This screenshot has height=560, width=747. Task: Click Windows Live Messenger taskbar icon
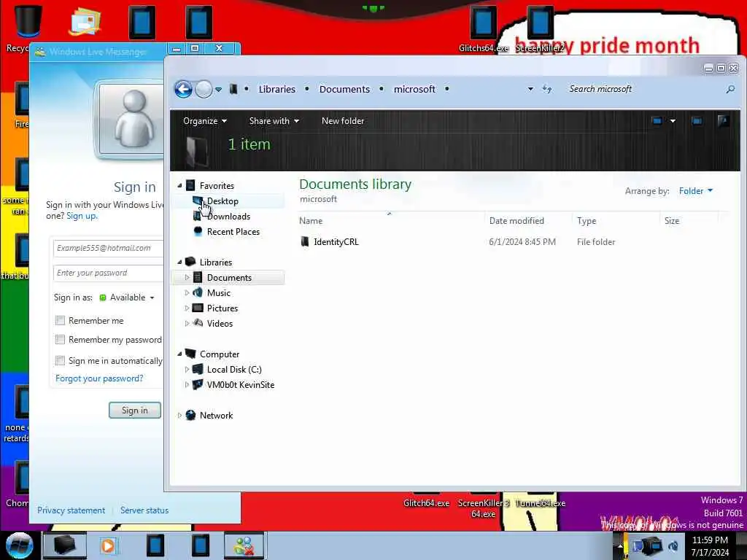click(244, 545)
